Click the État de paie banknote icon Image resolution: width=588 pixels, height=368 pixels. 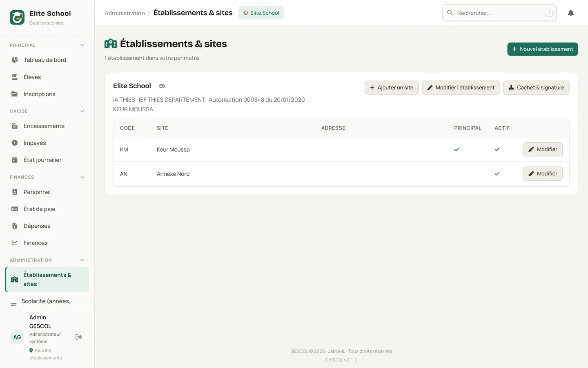(15, 209)
